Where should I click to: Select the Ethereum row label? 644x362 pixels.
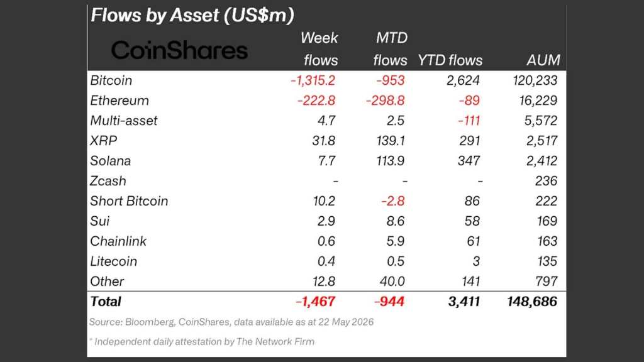point(119,101)
